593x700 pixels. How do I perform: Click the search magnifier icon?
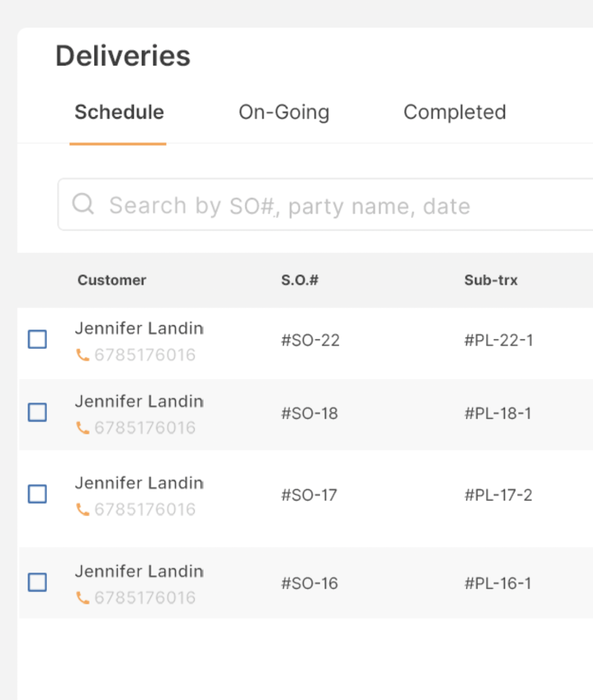pos(83,204)
